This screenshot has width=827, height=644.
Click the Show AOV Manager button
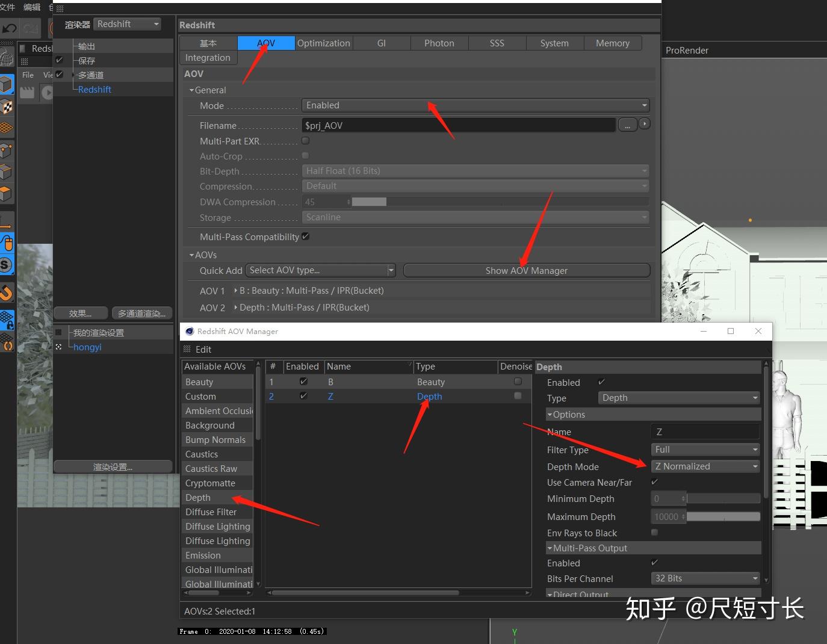[526, 270]
